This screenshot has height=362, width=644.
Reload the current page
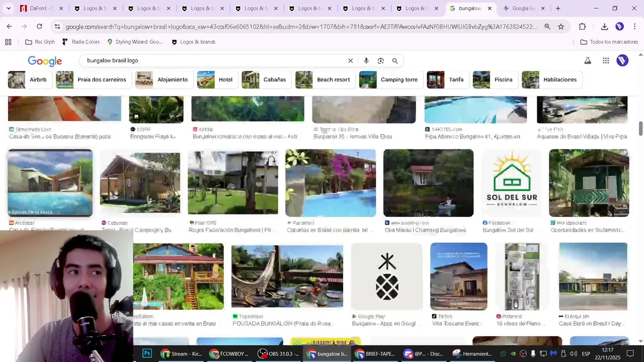coord(39,27)
